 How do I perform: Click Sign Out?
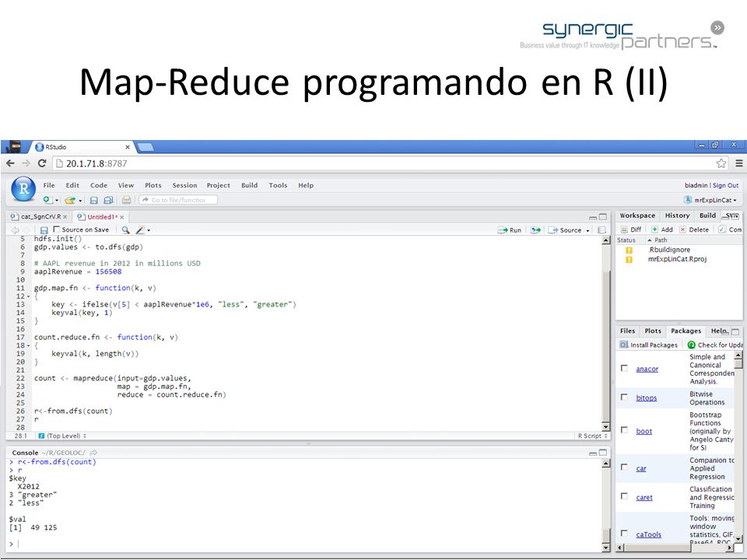(x=725, y=185)
